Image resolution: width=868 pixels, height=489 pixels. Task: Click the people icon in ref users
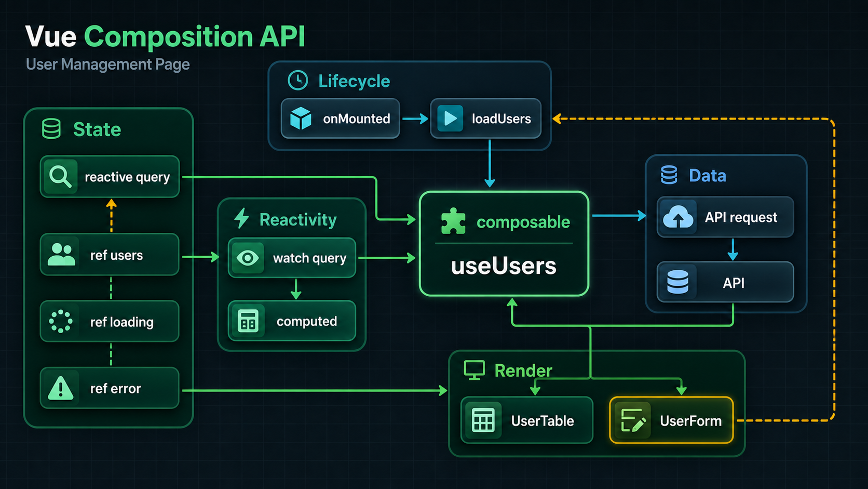[61, 254]
